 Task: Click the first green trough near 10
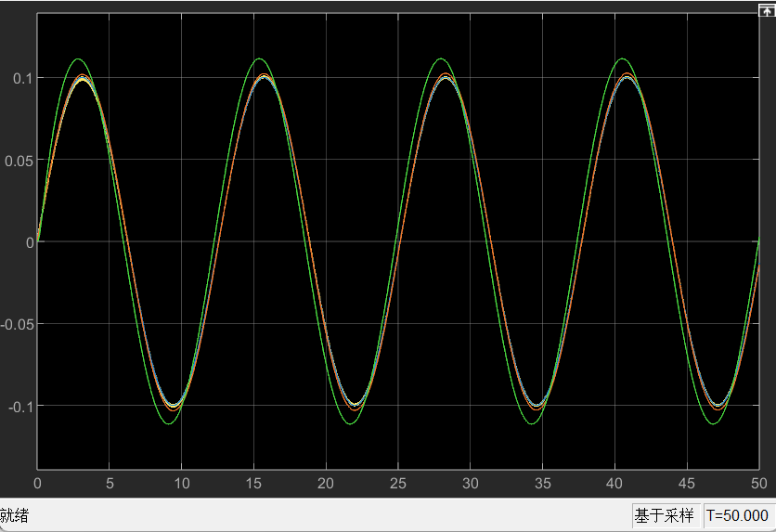point(170,424)
